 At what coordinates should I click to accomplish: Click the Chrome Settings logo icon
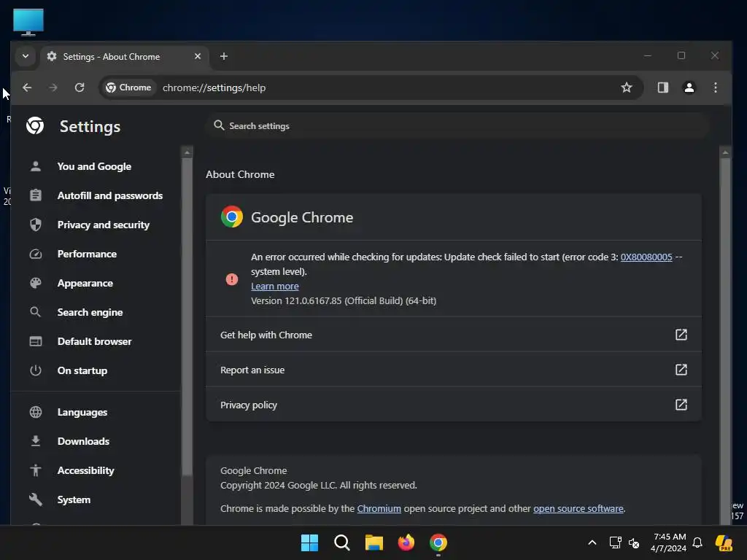(x=35, y=125)
